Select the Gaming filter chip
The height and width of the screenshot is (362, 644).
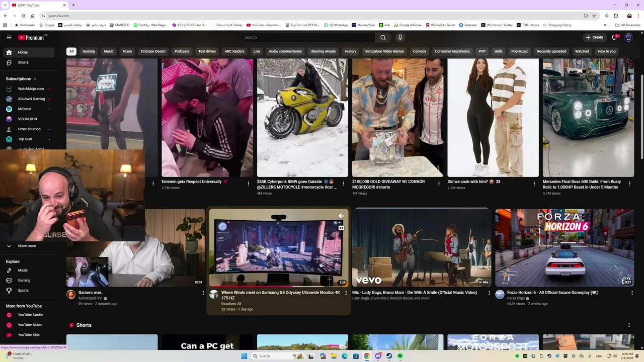point(89,51)
